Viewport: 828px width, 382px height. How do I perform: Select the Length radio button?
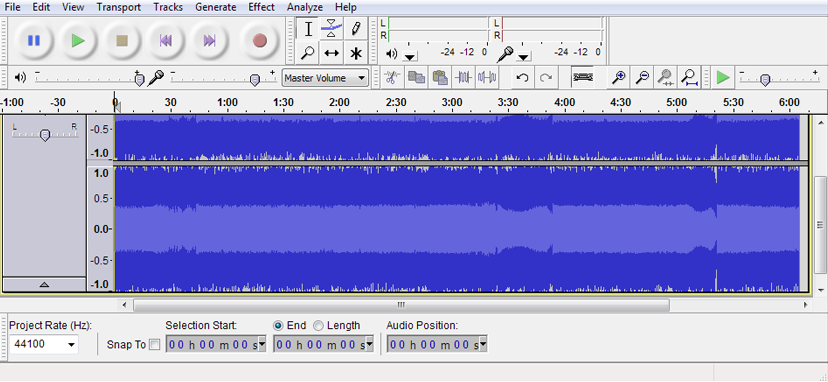318,325
